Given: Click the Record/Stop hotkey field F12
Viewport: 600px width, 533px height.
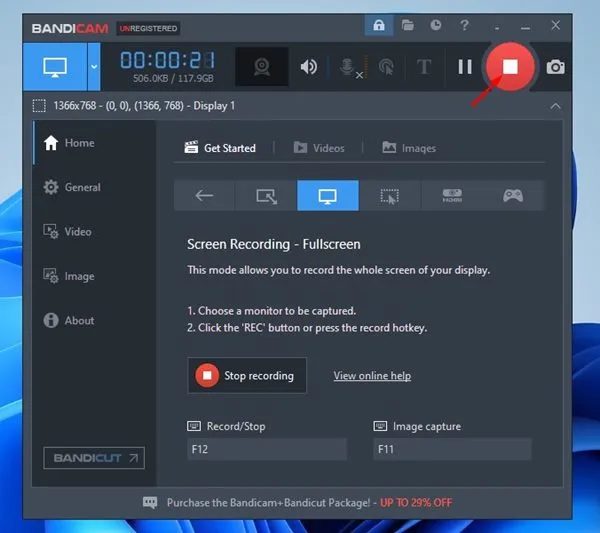Looking at the screenshot, I should pos(267,449).
